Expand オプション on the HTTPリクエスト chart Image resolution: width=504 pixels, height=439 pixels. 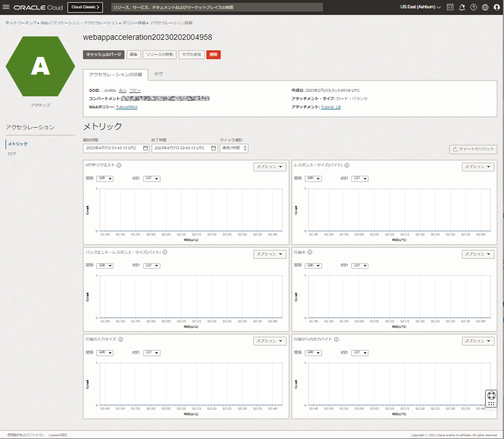(x=270, y=167)
